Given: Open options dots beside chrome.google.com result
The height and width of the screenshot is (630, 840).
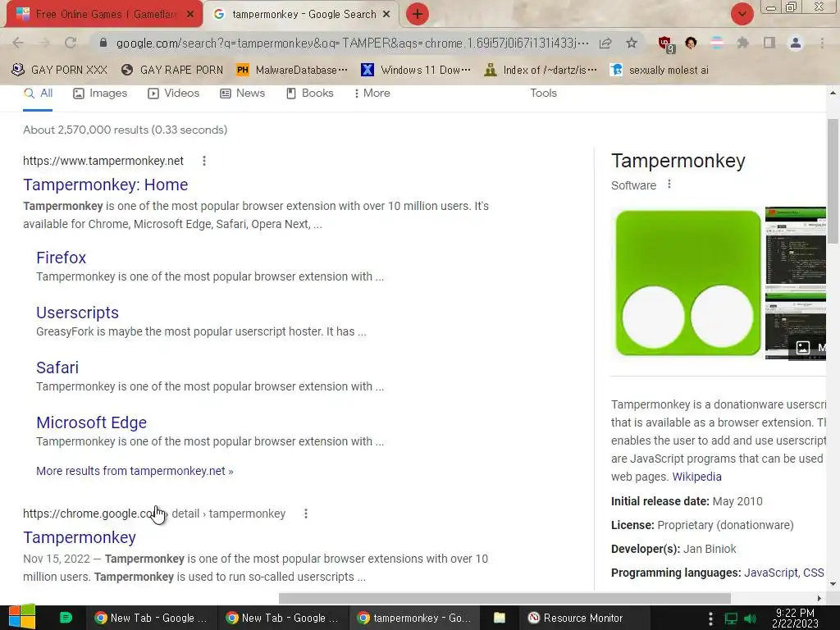Looking at the screenshot, I should pyautogui.click(x=306, y=514).
